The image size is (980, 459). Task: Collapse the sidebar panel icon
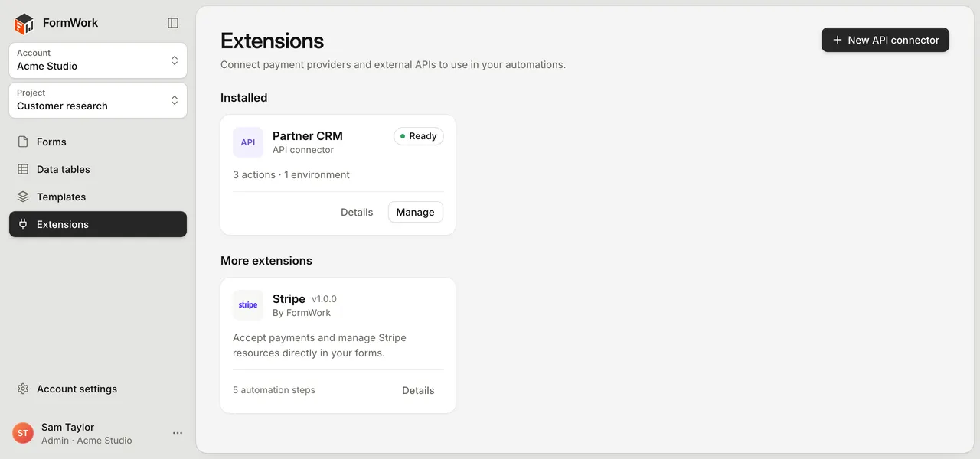click(173, 23)
